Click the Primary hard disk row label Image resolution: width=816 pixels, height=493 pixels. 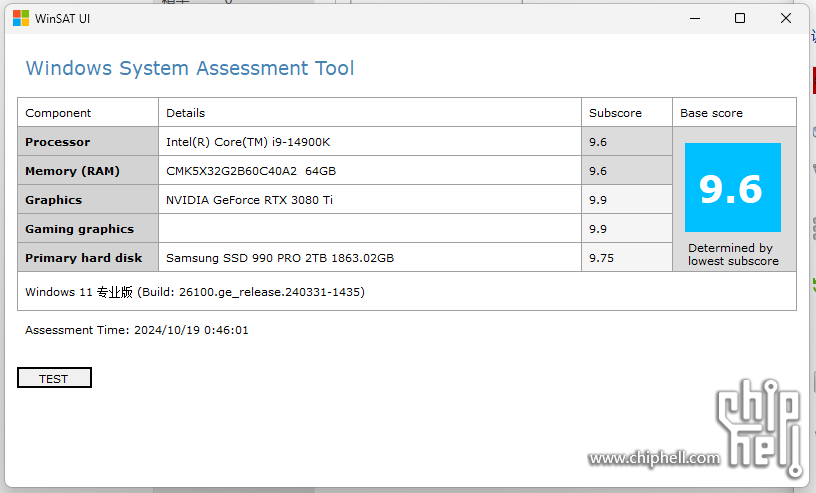[x=88, y=258]
